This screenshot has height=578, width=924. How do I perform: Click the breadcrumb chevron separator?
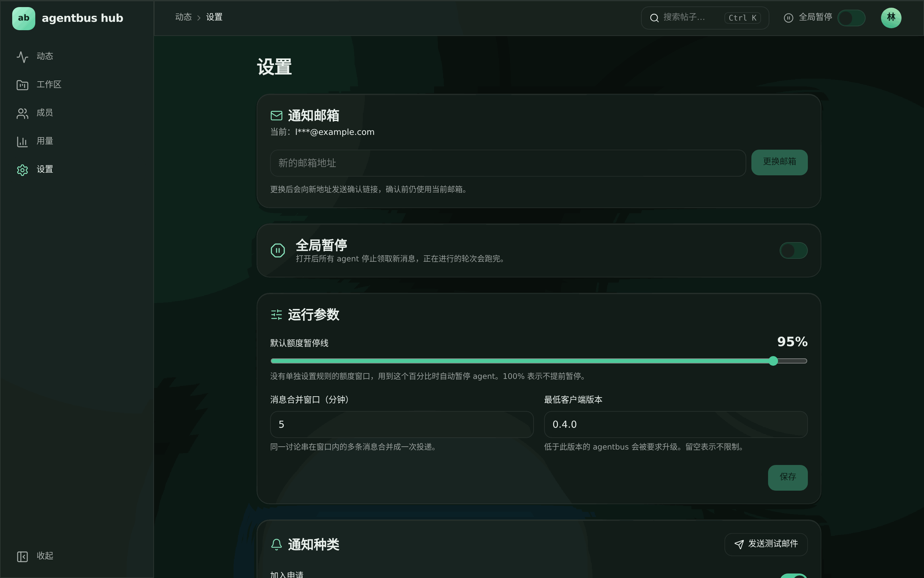[x=199, y=18]
